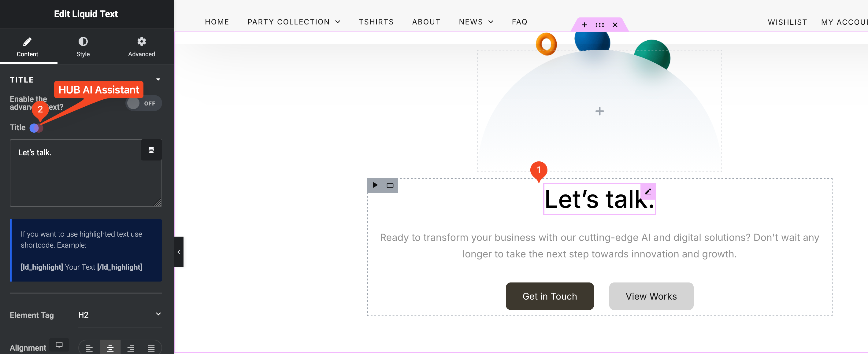Image resolution: width=868 pixels, height=354 pixels.
Task: Open responsive desktop device icon near Alignment
Action: pyautogui.click(x=59, y=345)
